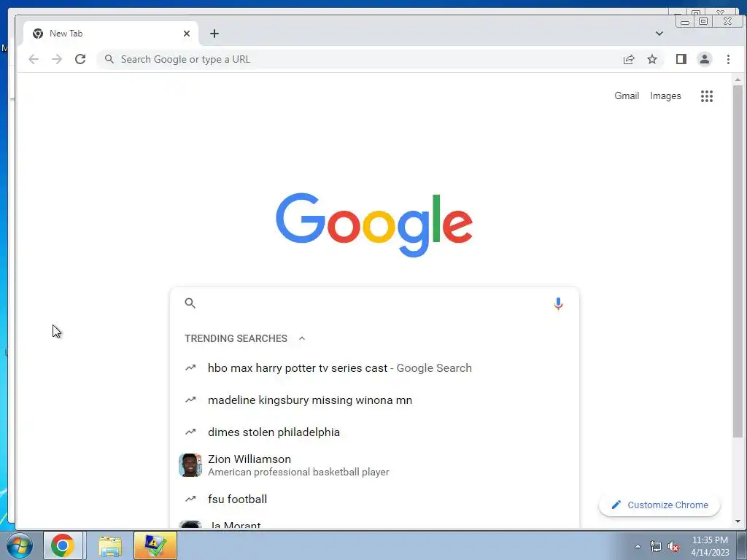Click the Chrome icon in the taskbar
Viewport: 747px width, 560px height.
pyautogui.click(x=63, y=545)
